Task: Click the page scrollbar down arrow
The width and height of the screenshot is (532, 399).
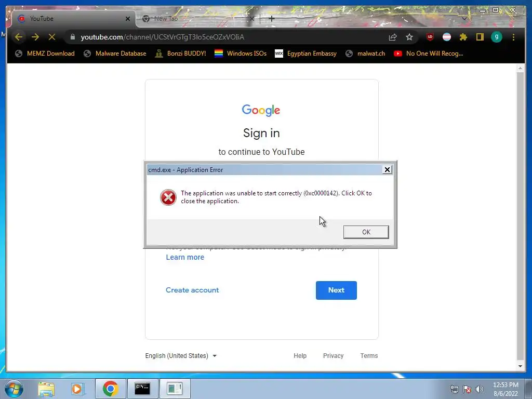Action: (x=520, y=366)
